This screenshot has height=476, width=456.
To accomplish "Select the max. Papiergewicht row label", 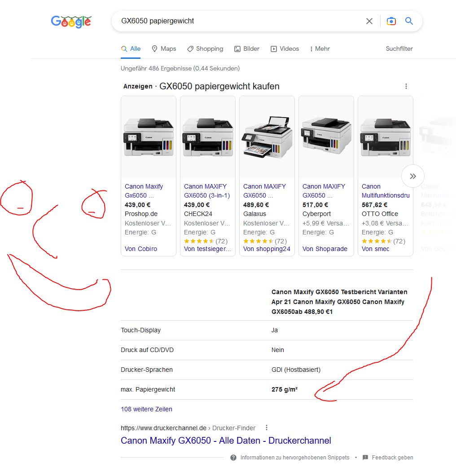I will 148,389.
